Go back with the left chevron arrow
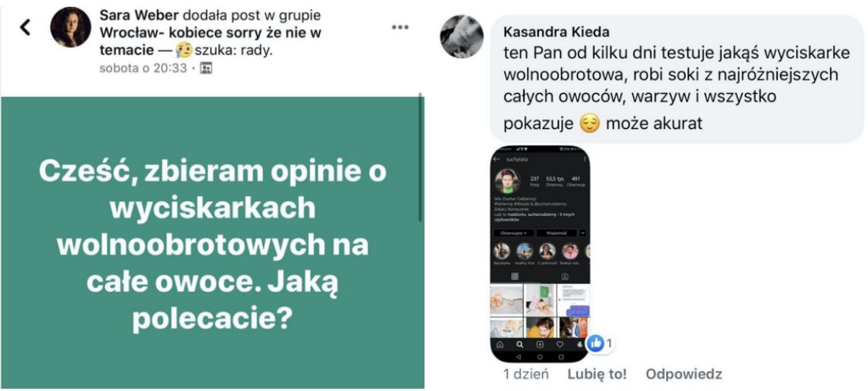Screen dimensions: 868x391 pyautogui.click(x=25, y=27)
